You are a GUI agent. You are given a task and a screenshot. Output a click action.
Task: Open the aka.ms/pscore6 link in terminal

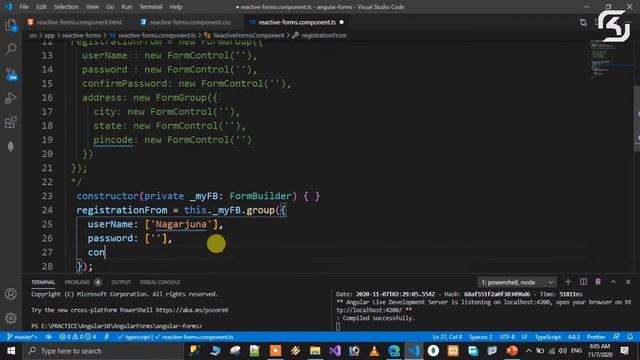pos(192,310)
